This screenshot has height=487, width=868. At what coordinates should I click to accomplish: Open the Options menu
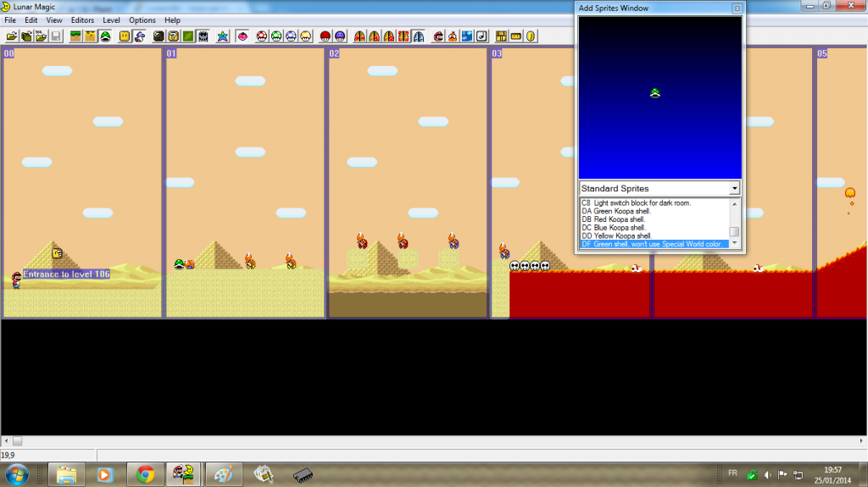tap(142, 20)
